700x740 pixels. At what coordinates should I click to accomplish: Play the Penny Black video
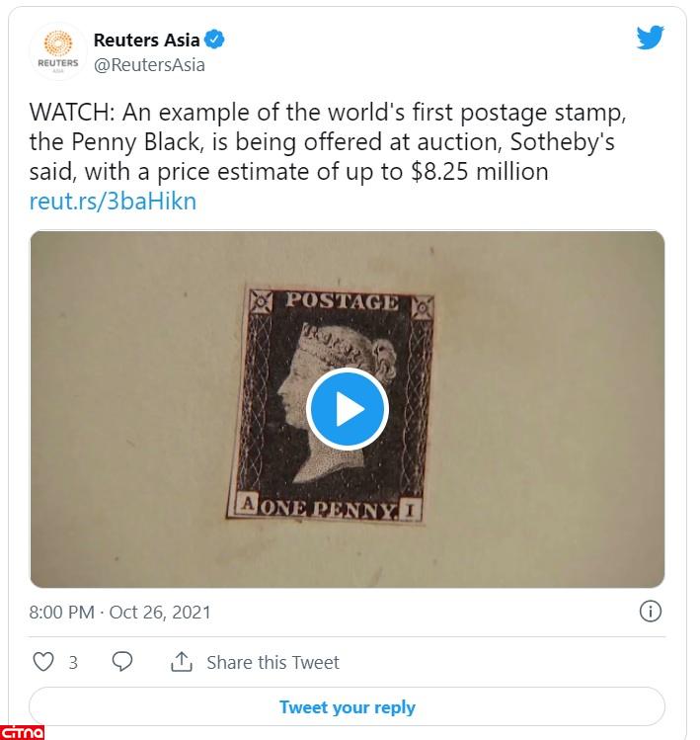(347, 409)
